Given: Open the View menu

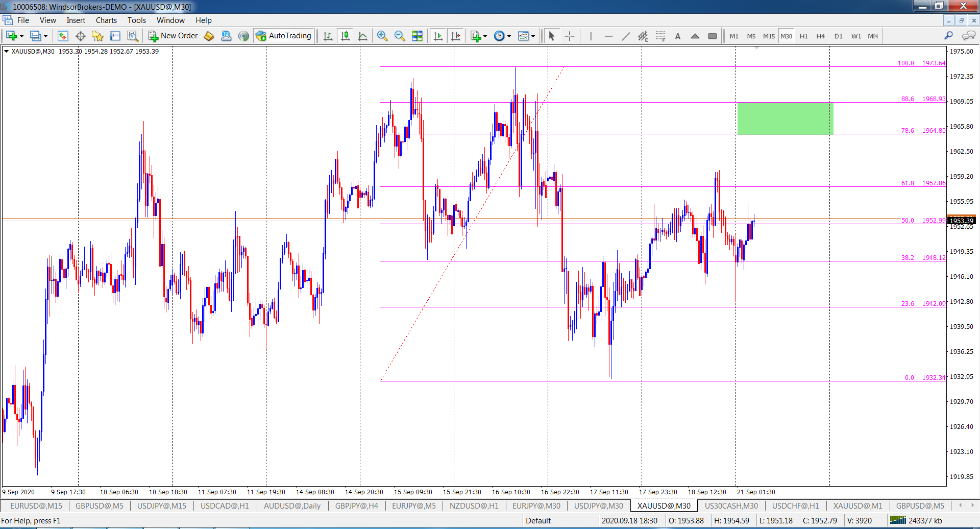Looking at the screenshot, I should click(48, 20).
